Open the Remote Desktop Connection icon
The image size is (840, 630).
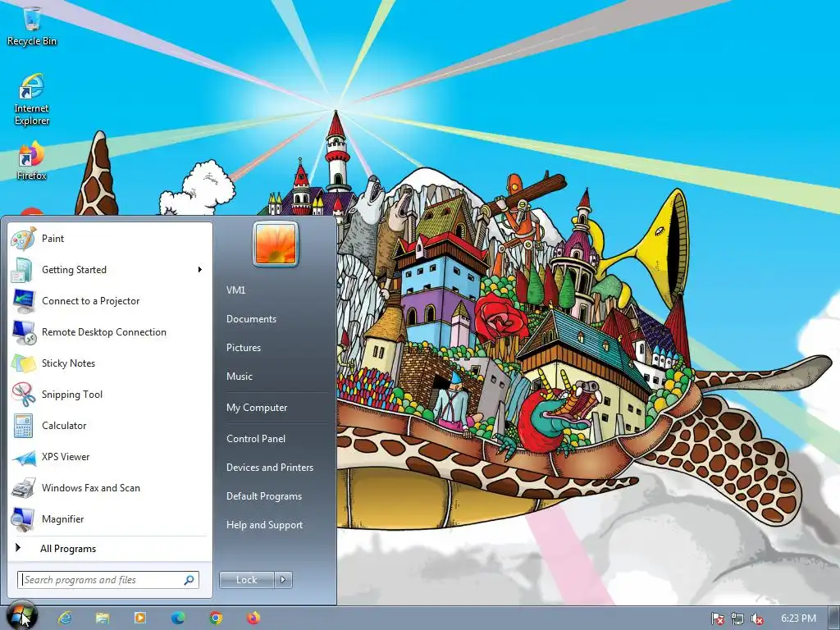(23, 332)
